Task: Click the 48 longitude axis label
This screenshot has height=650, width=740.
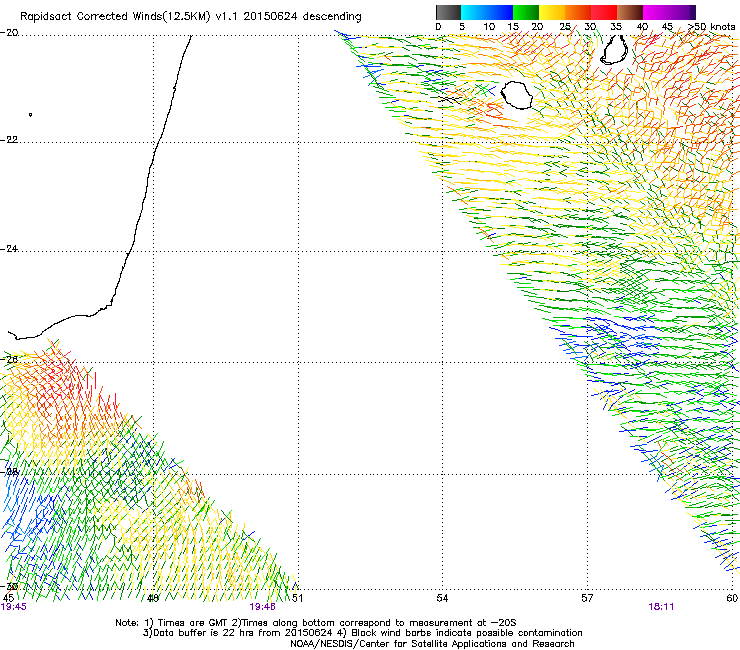Action: [153, 598]
